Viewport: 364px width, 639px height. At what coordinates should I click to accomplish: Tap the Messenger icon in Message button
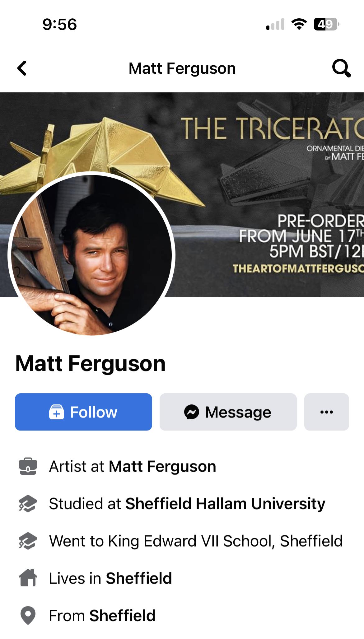[192, 412]
